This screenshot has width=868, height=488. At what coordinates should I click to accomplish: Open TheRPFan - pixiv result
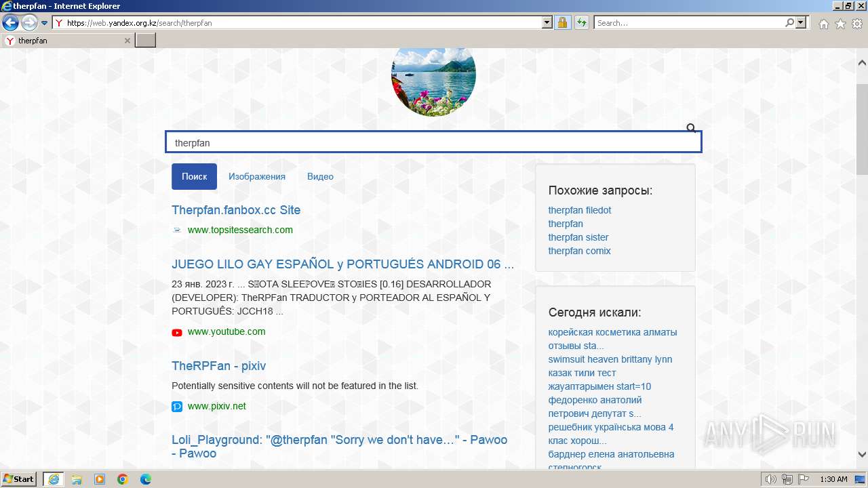(x=218, y=366)
